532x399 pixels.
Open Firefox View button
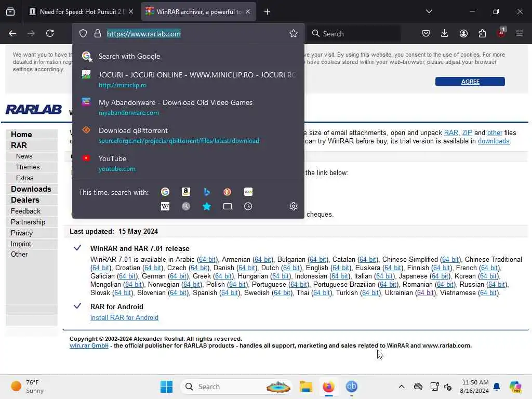tap(10, 12)
